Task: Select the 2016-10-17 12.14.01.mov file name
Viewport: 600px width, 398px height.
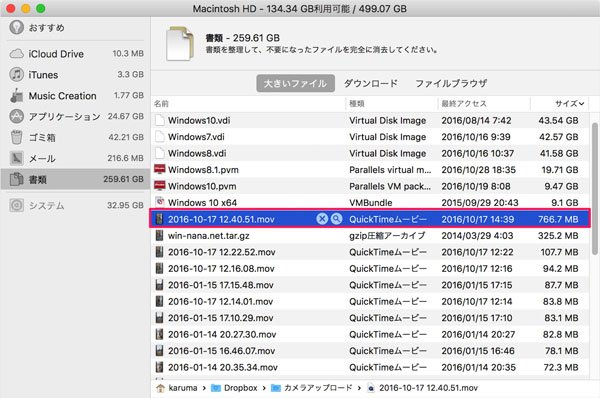Action: 220,301
